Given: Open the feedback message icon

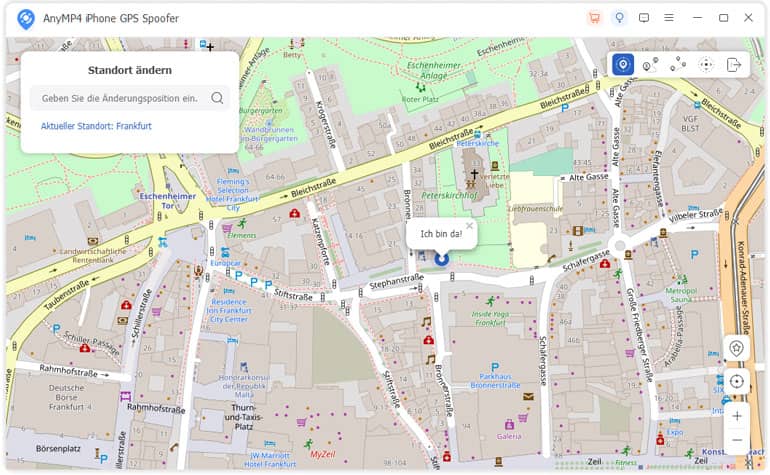Looking at the screenshot, I should point(644,18).
